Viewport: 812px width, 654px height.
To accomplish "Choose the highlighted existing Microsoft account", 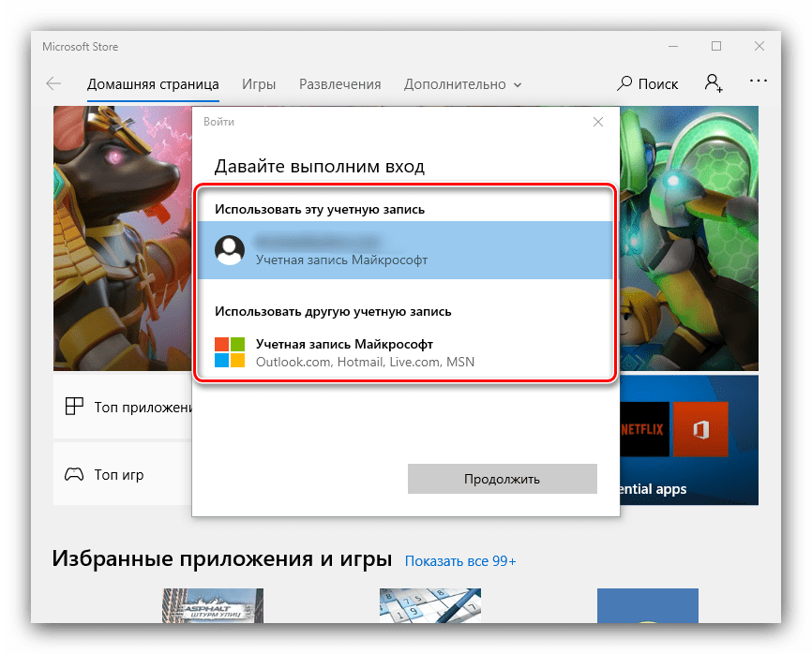I will point(405,250).
